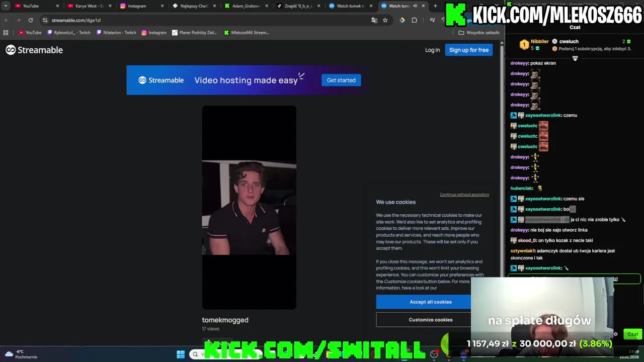Go back with the browser back arrow
The image size is (644, 362).
[x=6, y=20]
